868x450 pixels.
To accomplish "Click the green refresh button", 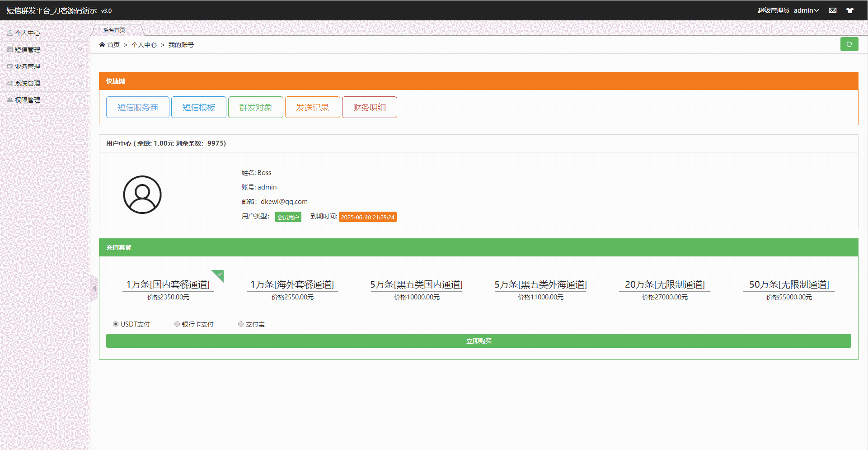I will tap(849, 44).
